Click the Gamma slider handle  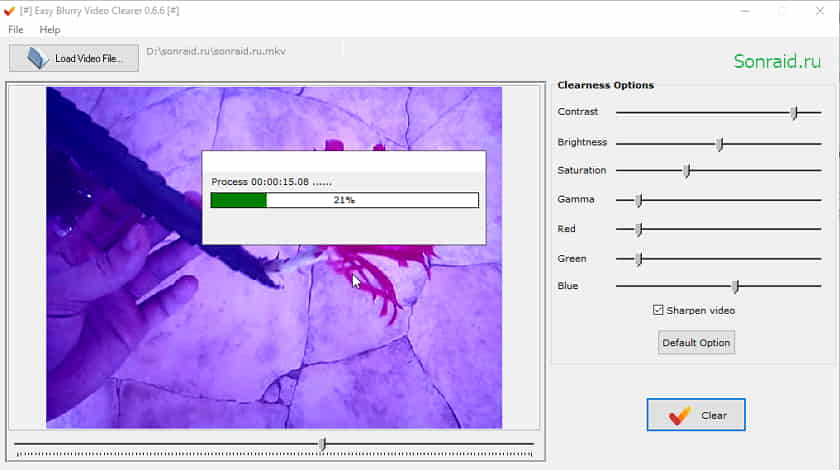pyautogui.click(x=639, y=200)
